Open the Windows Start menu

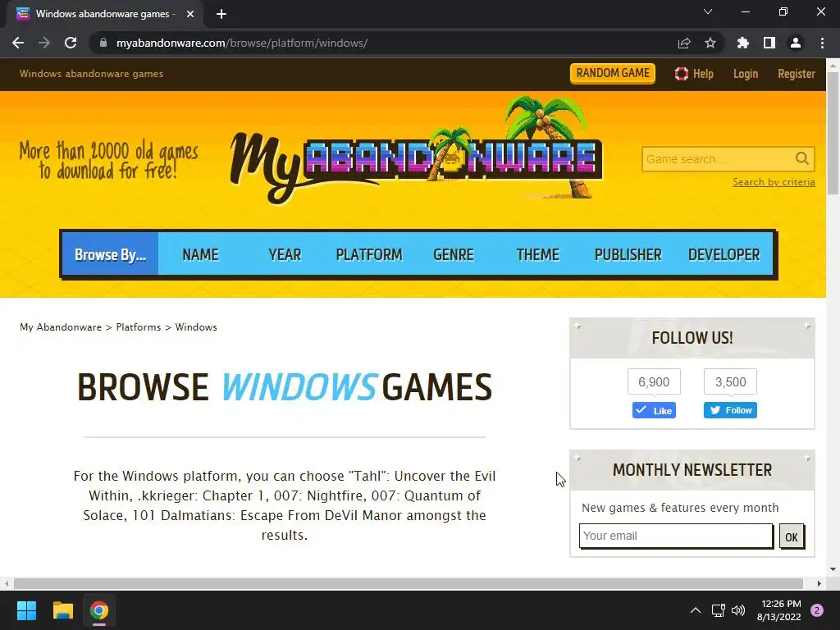click(26, 610)
